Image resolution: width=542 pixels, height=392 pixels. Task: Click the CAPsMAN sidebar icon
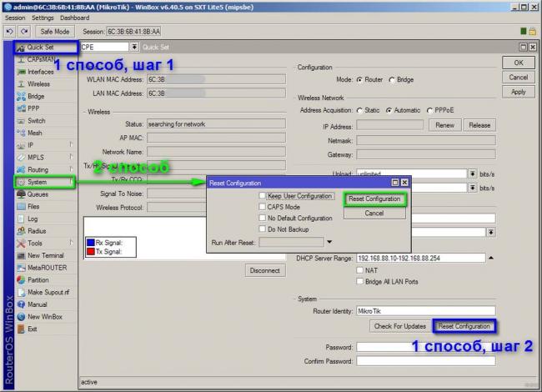tap(22, 59)
